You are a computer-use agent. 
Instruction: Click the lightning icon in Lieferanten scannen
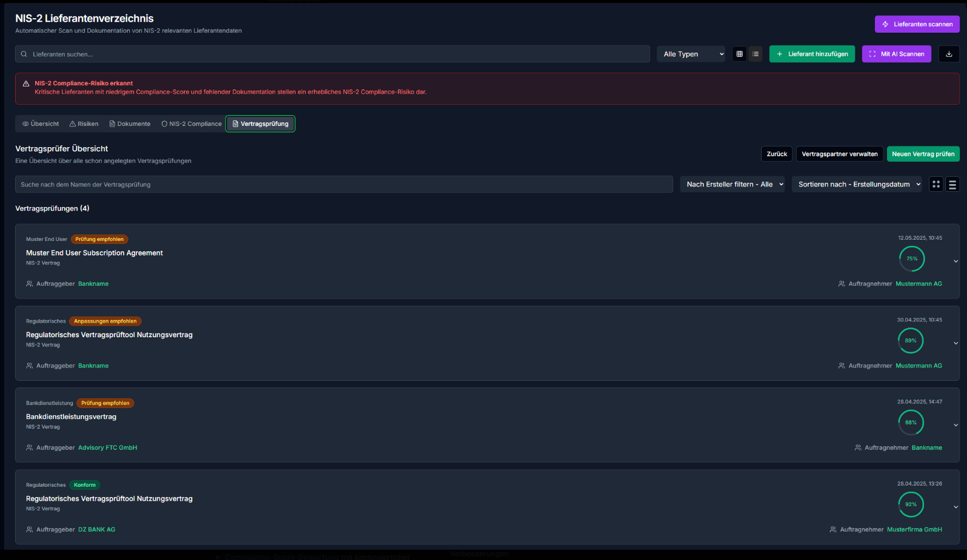coord(885,24)
